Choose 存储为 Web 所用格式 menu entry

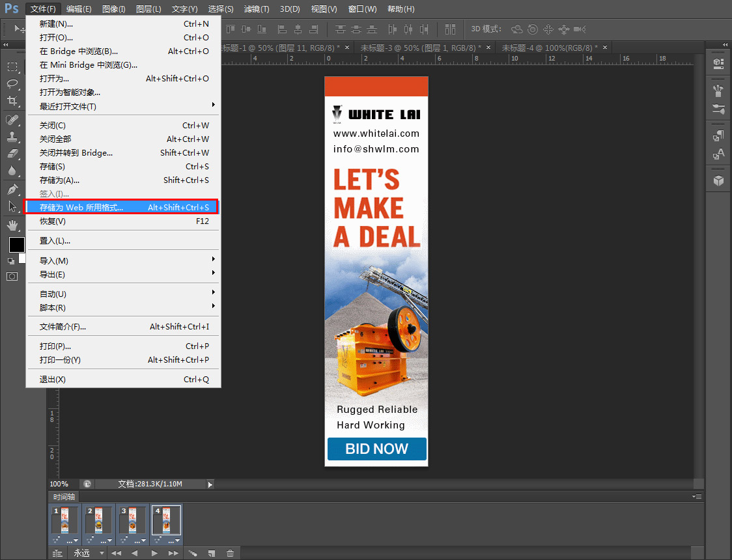[x=122, y=207]
